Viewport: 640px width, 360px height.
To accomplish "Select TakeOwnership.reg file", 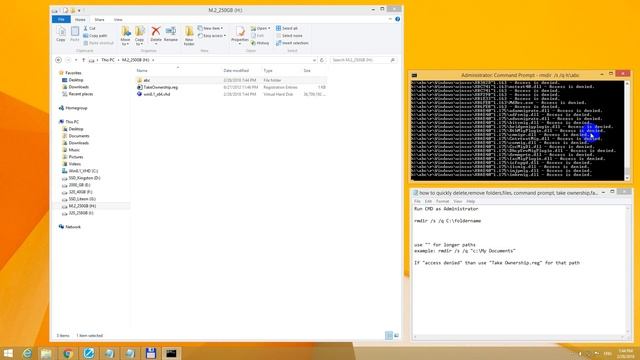I will tap(160, 87).
